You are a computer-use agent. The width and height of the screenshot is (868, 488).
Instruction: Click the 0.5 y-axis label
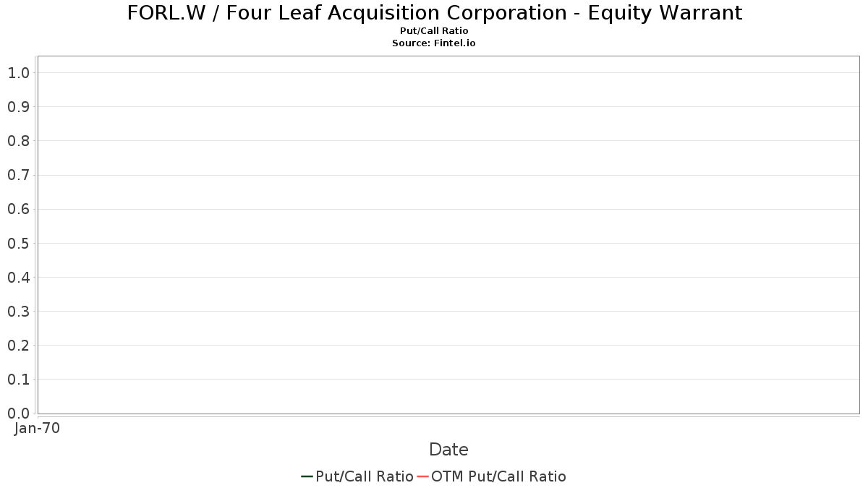(18, 243)
